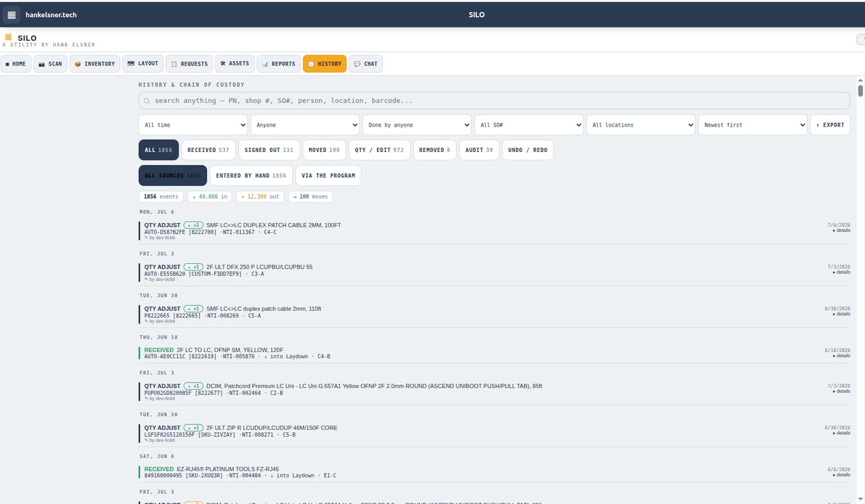The height and width of the screenshot is (504, 865).
Task: Click the EZ-RJ45 PLATINUM TOOLS title
Action: click(227, 469)
